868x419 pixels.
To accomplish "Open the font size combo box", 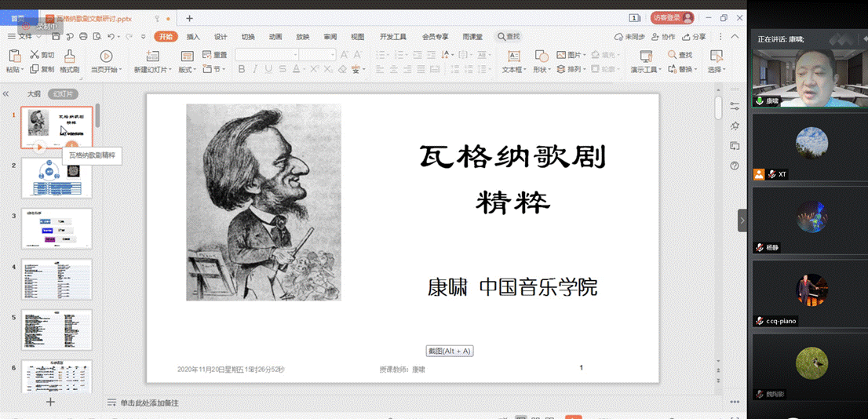I will (318, 55).
